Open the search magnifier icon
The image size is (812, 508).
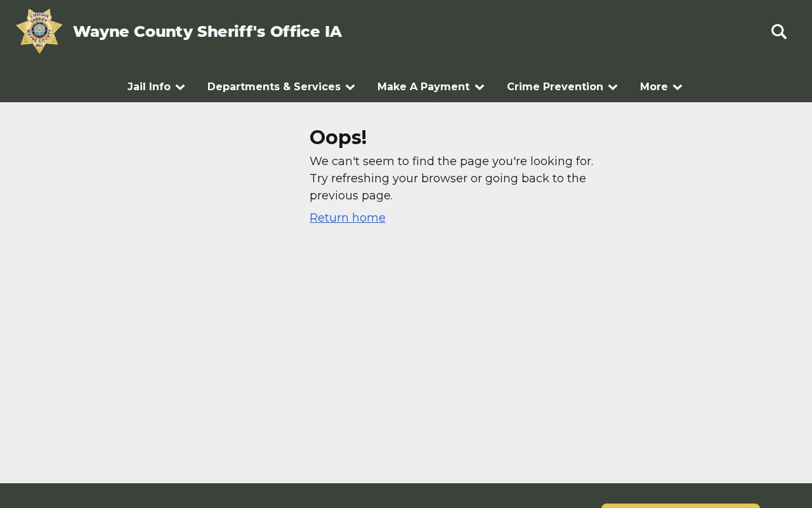coord(779,32)
